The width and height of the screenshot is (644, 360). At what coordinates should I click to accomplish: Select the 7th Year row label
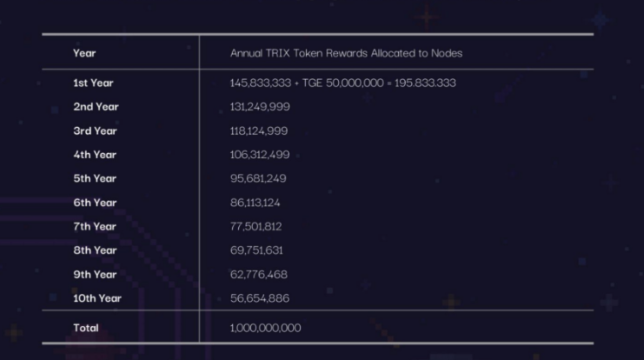tap(95, 226)
